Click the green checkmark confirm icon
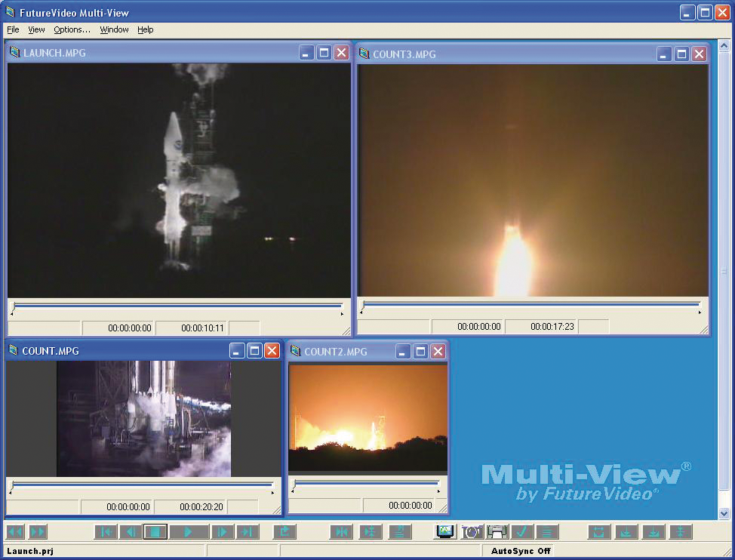The width and height of the screenshot is (735, 560). 522,532
